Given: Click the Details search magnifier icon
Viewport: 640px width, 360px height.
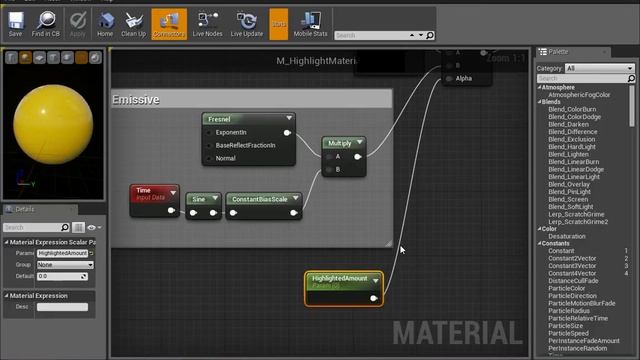Looking at the screenshot, I should click(x=65, y=227).
